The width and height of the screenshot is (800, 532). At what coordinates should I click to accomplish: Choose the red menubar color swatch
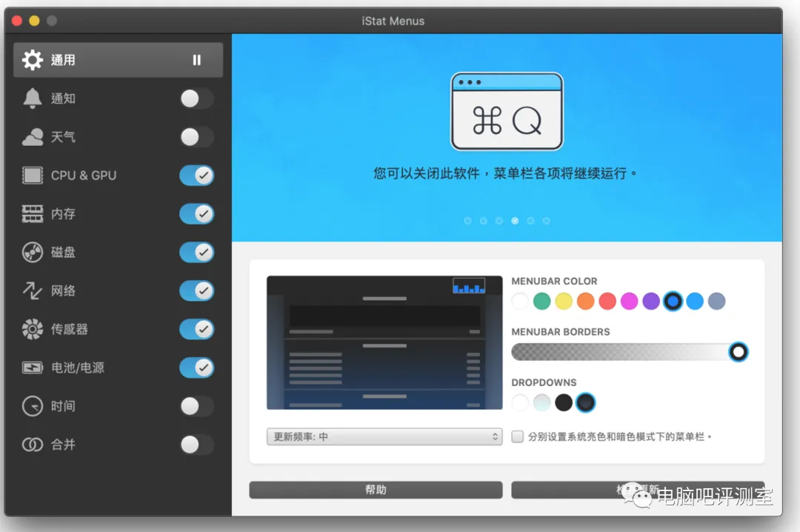point(607,302)
